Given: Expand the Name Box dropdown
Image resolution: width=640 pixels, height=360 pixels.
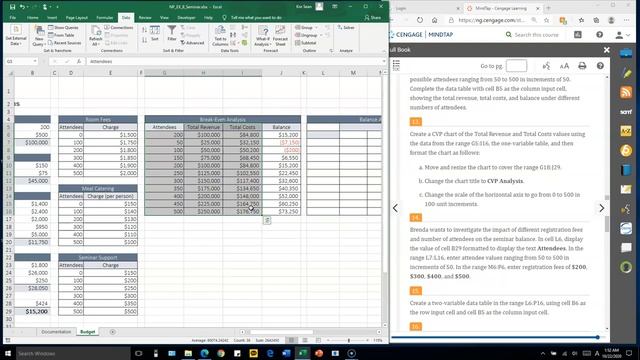Looking at the screenshot, I should 35,61.
